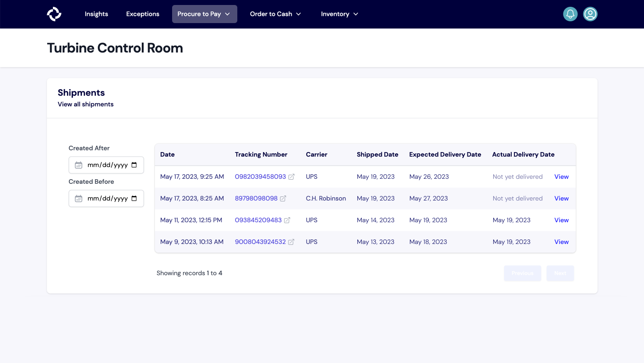Image resolution: width=644 pixels, height=363 pixels.
Task: Expand the Procure to Pay dropdown
Action: pyautogui.click(x=204, y=14)
